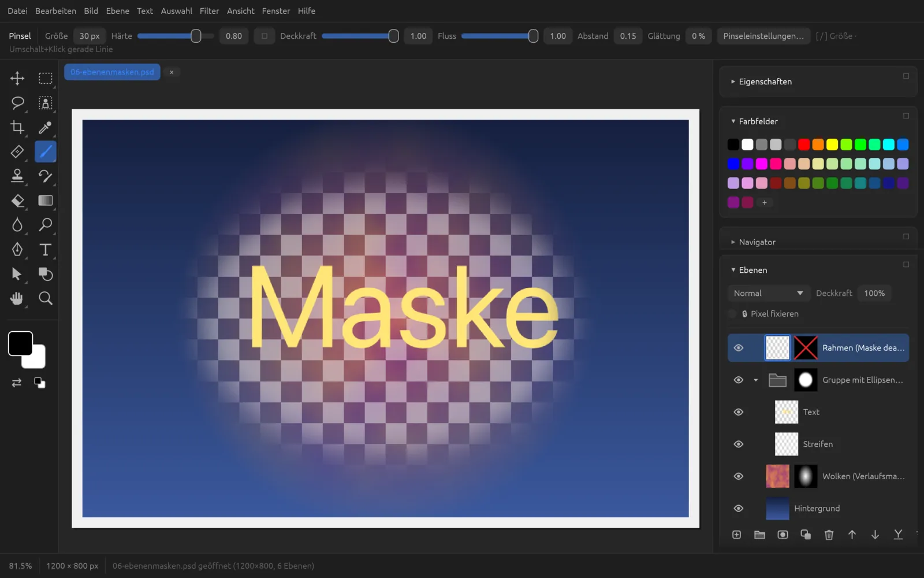
Task: Switch to the 06-ebenenmasken.psd tab
Action: tap(112, 72)
